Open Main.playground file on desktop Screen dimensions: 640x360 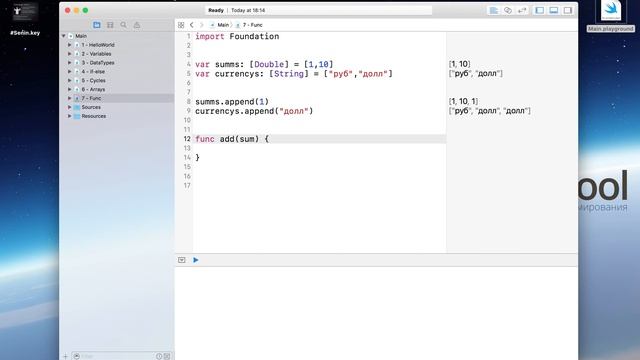tap(611, 16)
